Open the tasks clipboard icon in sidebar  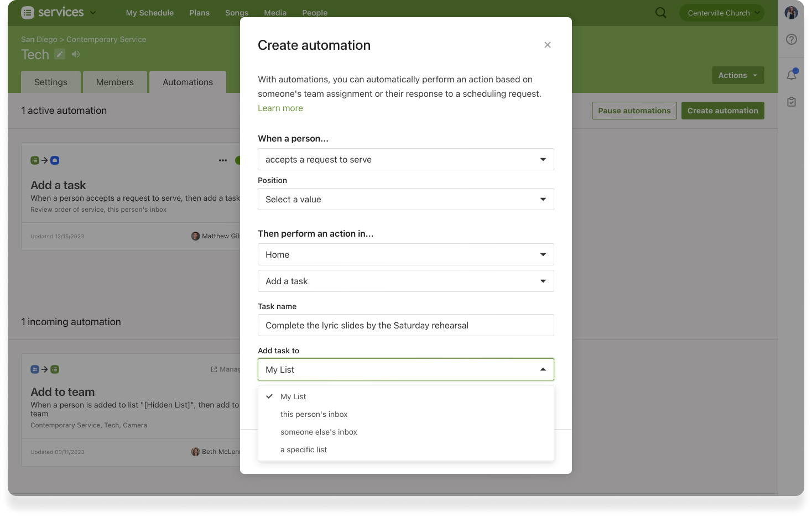click(x=792, y=102)
